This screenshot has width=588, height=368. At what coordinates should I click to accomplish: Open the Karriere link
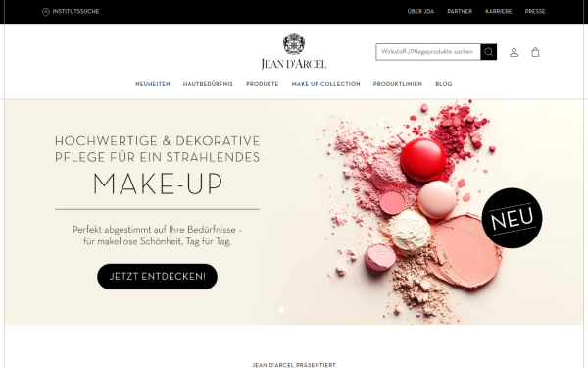coord(499,11)
